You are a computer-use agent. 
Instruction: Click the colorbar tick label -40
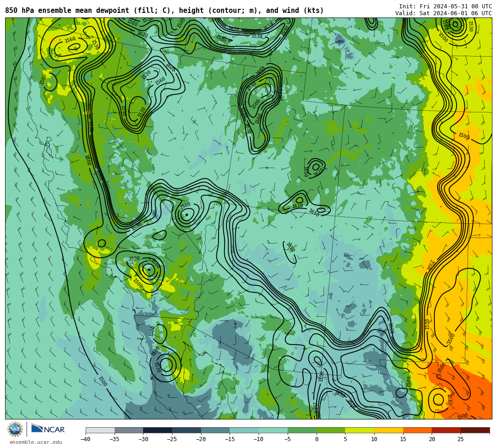[x=86, y=439]
